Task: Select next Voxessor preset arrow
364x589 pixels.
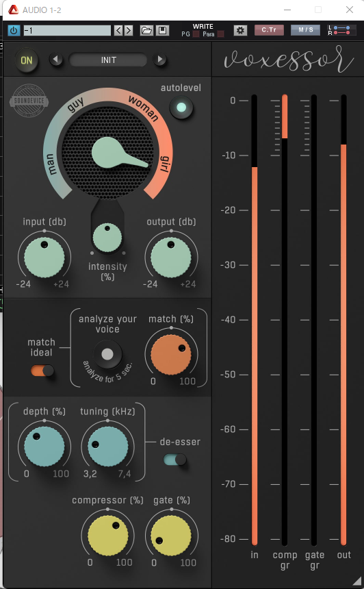Action: click(x=160, y=60)
